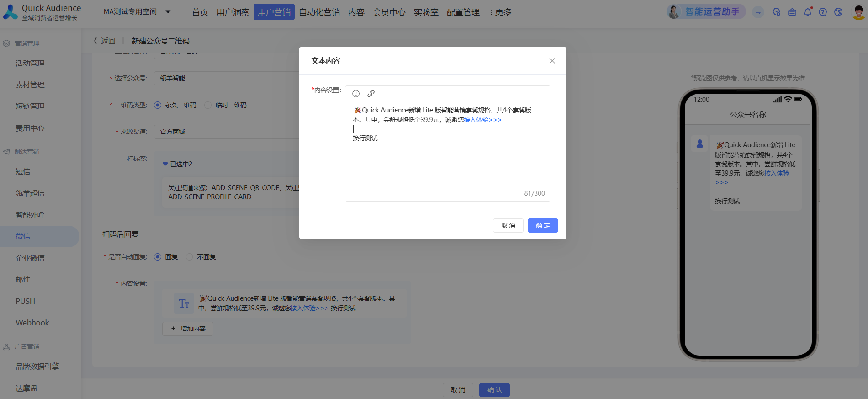This screenshot has height=399, width=868.
Task: Click the bottom 取消 button on the page
Action: coord(458,390)
